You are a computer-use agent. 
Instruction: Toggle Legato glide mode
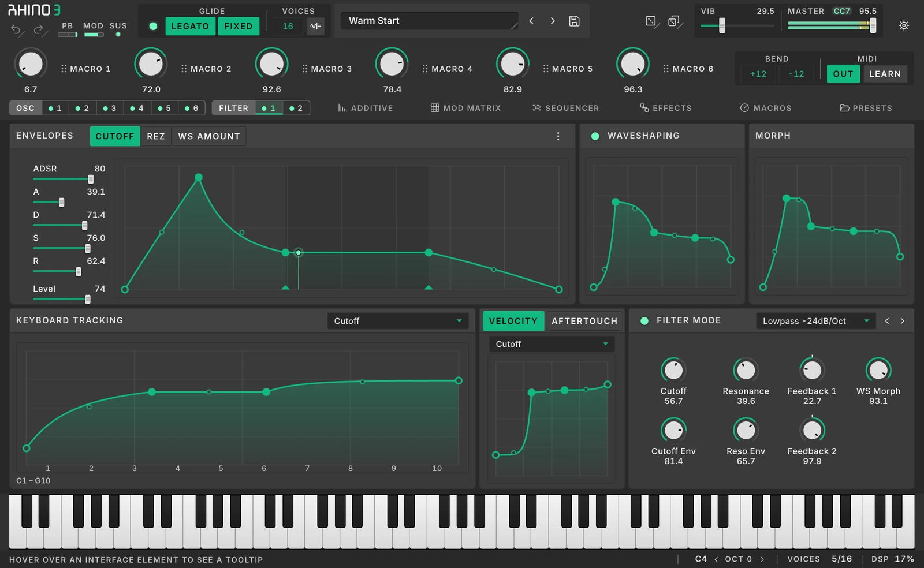pyautogui.click(x=190, y=26)
